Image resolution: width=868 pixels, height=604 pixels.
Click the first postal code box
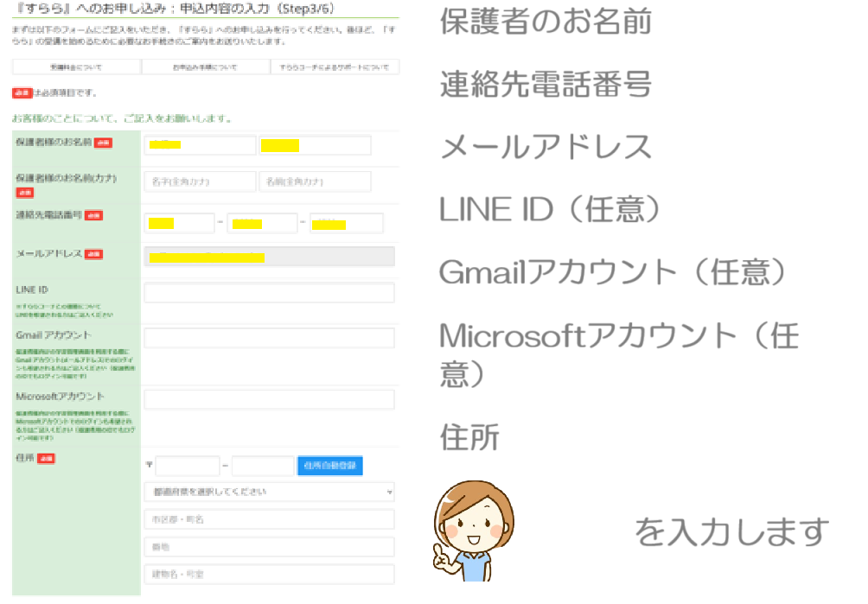(188, 466)
